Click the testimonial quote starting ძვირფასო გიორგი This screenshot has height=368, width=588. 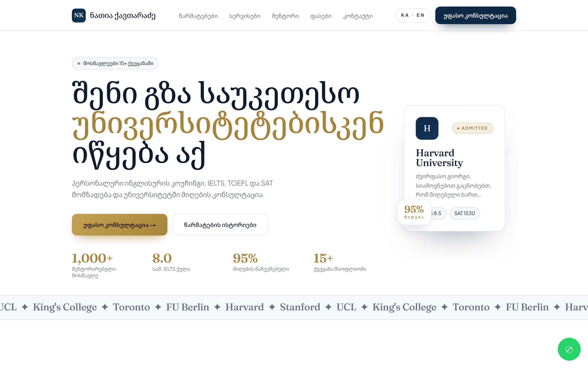coord(453,185)
